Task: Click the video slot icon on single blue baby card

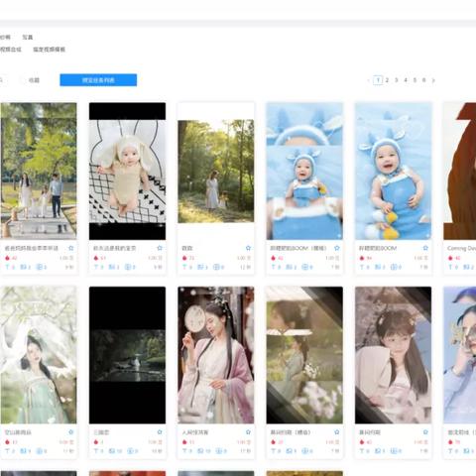Action: [x=394, y=267]
